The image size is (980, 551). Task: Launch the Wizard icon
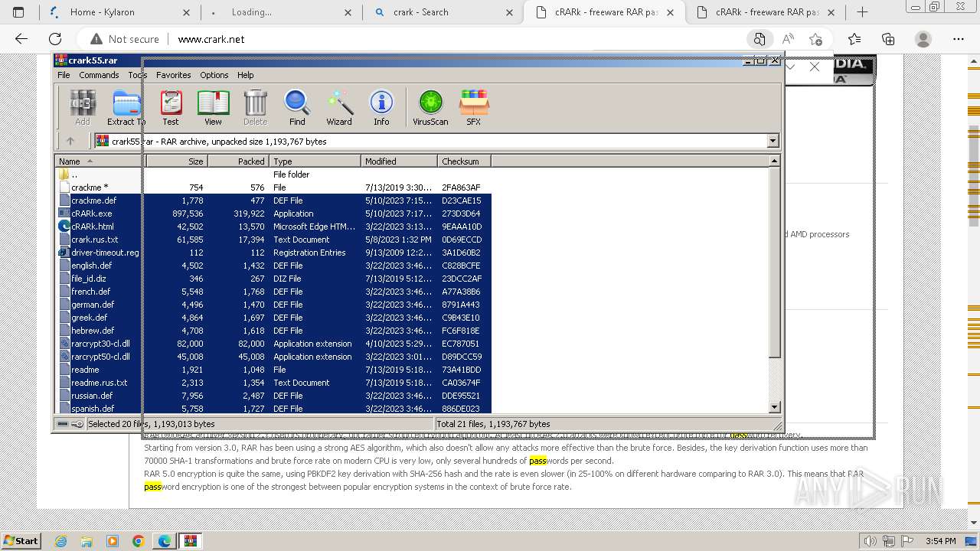[339, 107]
